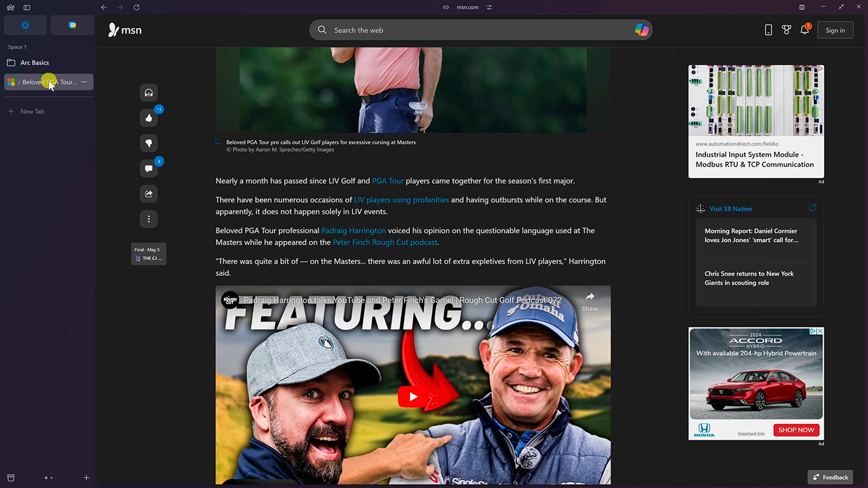Open the archive icon in sidebar footer
The height and width of the screenshot is (488, 868).
click(x=11, y=477)
